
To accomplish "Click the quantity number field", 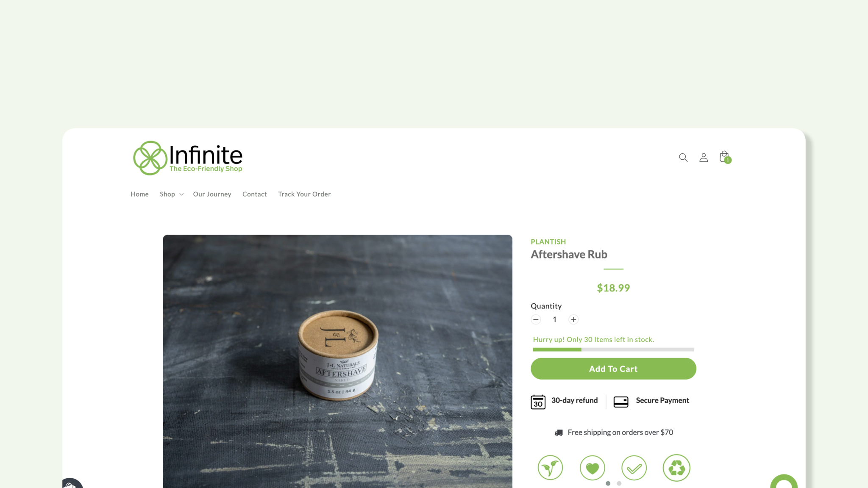I will click(x=554, y=319).
